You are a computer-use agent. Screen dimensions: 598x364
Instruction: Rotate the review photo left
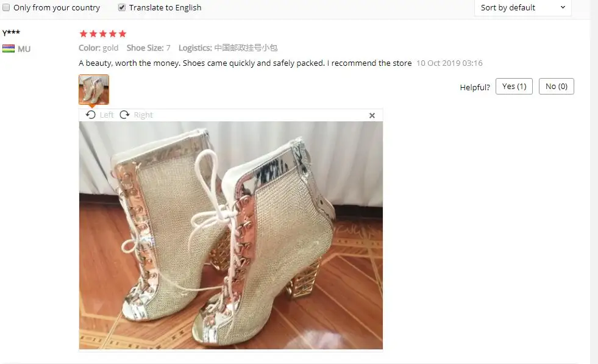(x=91, y=115)
